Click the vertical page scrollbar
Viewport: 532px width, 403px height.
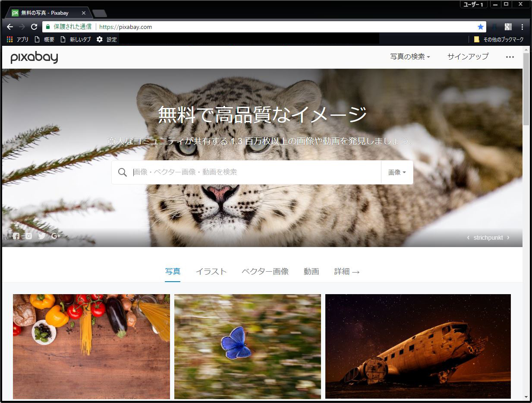click(526, 216)
